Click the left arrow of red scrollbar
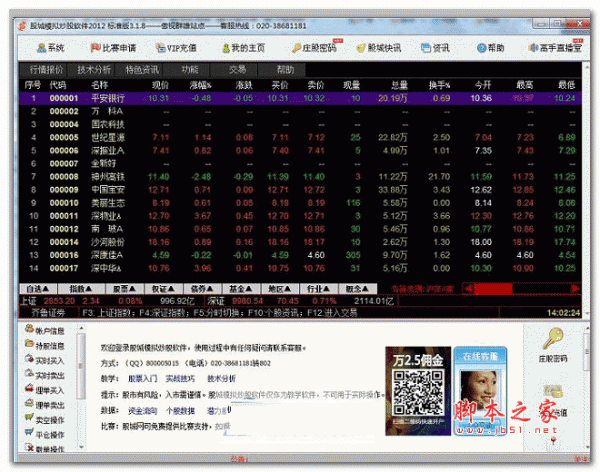Viewport: 600px width, 472px height. click(x=468, y=288)
